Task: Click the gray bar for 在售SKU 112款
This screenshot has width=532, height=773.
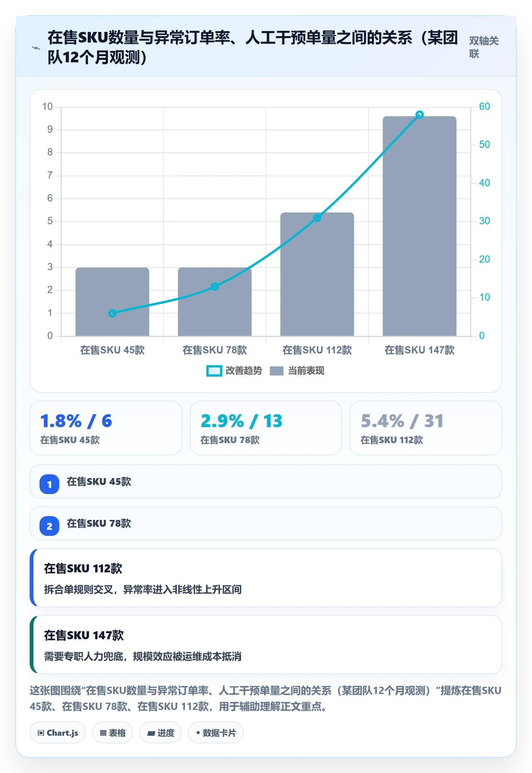Action: pyautogui.click(x=317, y=274)
